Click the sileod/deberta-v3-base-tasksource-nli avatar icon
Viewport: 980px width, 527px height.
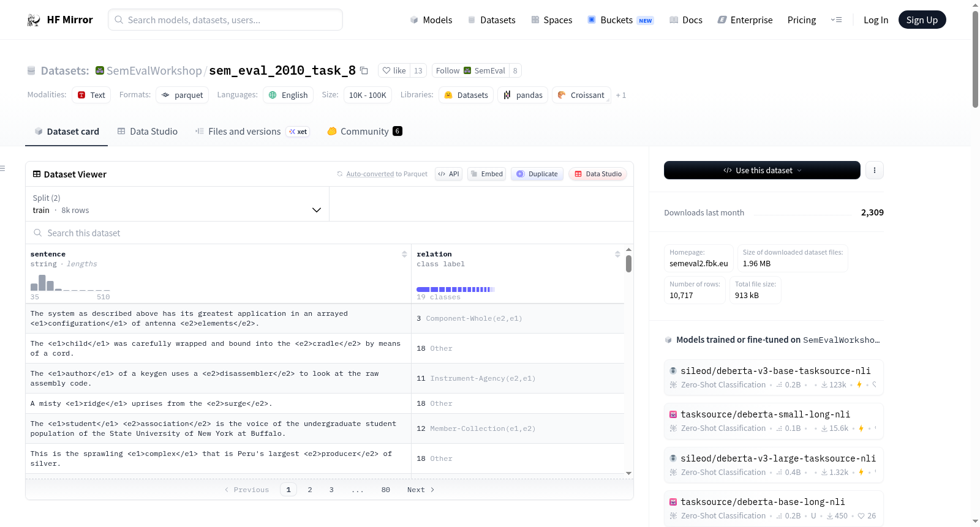(673, 371)
